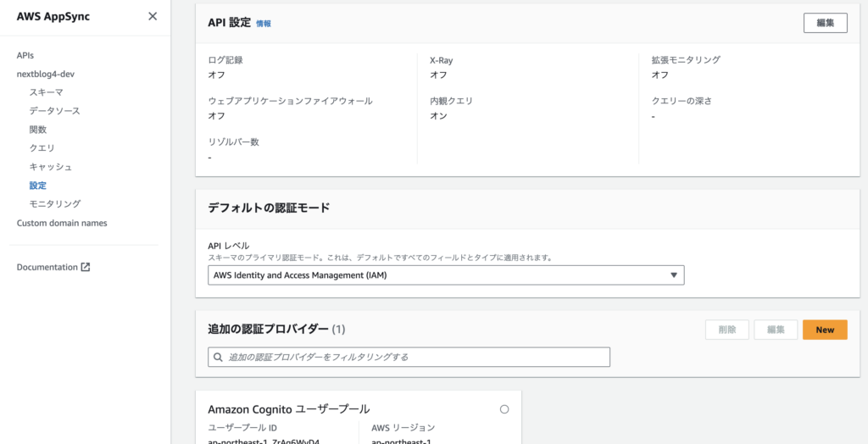Open キャッシュ page in sidebar
This screenshot has height=444, width=868.
pyautogui.click(x=50, y=167)
